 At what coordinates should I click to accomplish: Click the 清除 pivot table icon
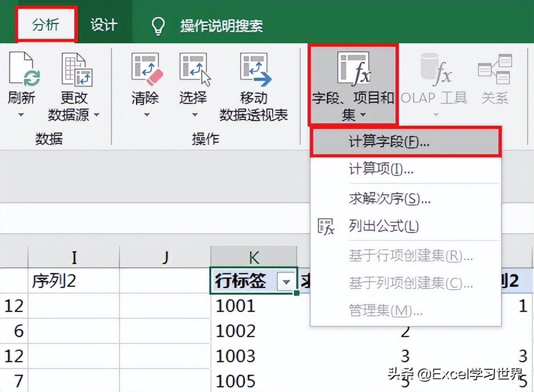[146, 69]
